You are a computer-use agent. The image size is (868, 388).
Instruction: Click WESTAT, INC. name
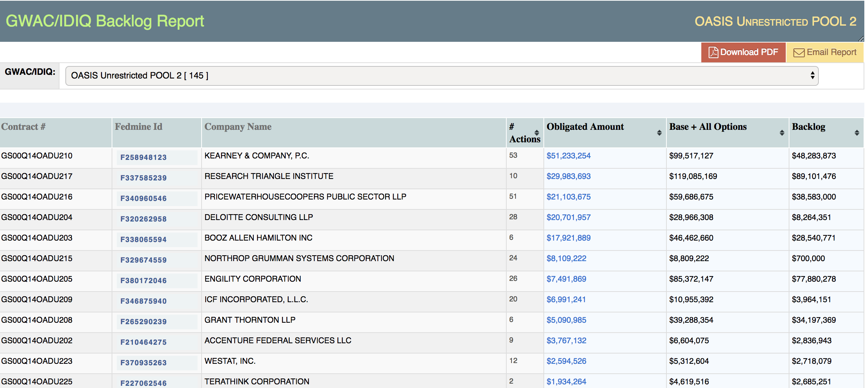tap(230, 361)
